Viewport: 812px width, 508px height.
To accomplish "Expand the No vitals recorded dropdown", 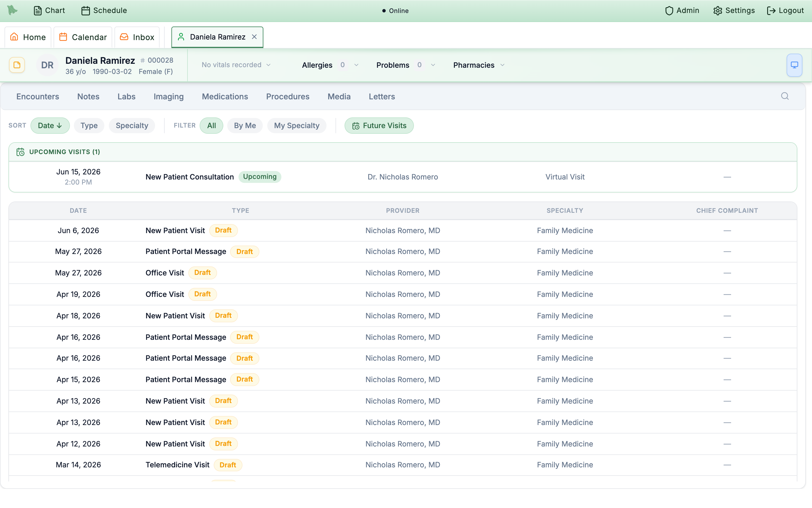I will pyautogui.click(x=236, y=65).
